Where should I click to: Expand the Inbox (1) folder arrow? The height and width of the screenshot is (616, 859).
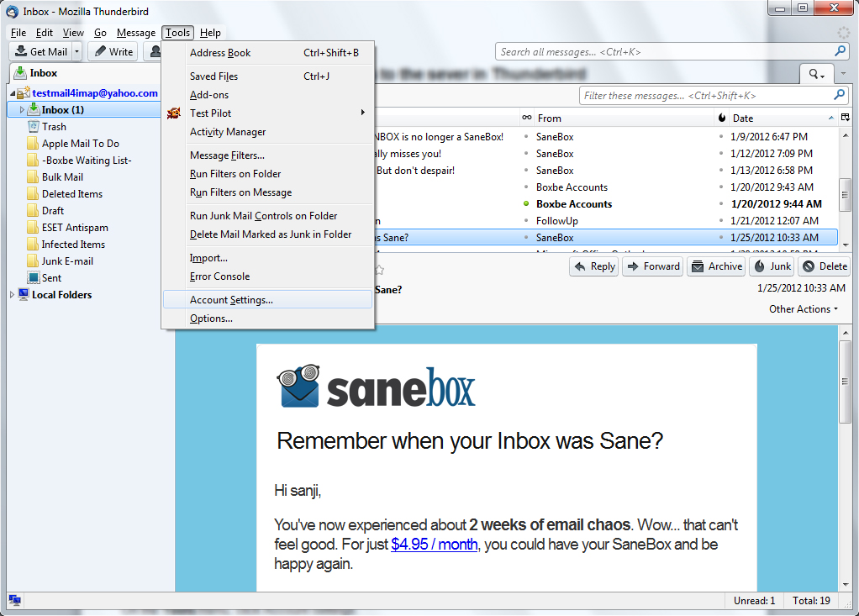(x=22, y=110)
